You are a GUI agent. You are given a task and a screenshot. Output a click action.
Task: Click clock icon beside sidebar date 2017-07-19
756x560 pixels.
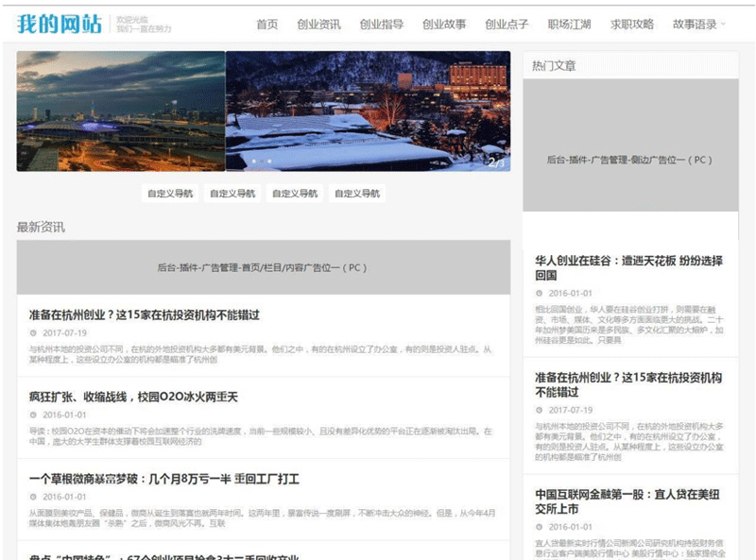click(539, 410)
